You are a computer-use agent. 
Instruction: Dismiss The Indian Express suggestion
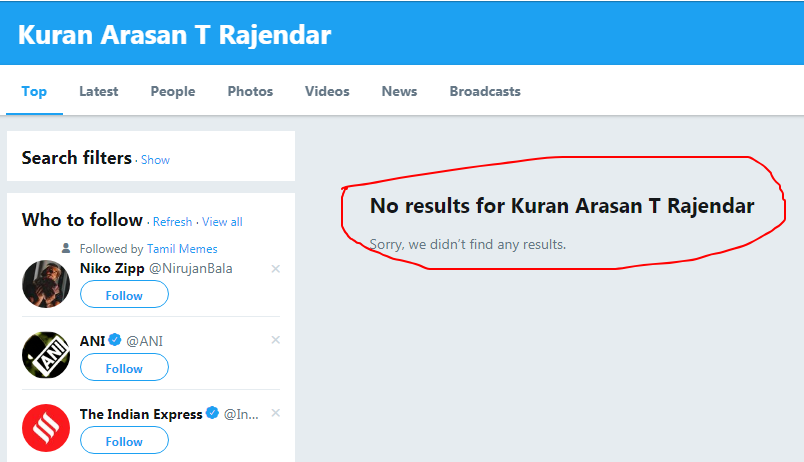275,413
